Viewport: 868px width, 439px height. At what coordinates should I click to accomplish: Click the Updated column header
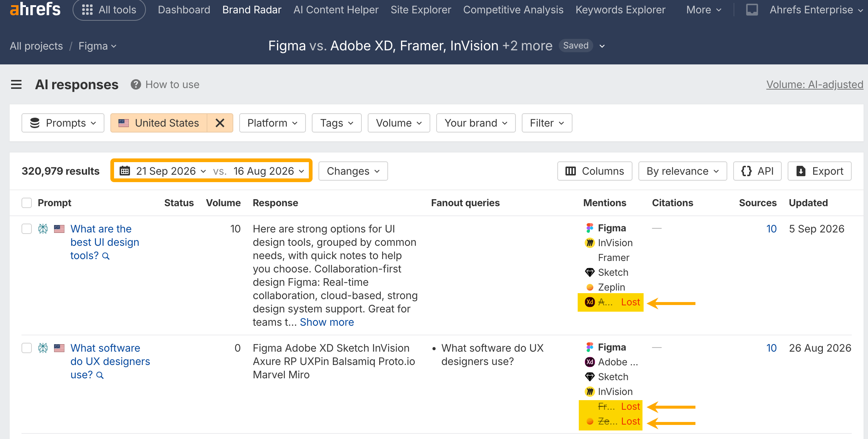[x=808, y=203]
